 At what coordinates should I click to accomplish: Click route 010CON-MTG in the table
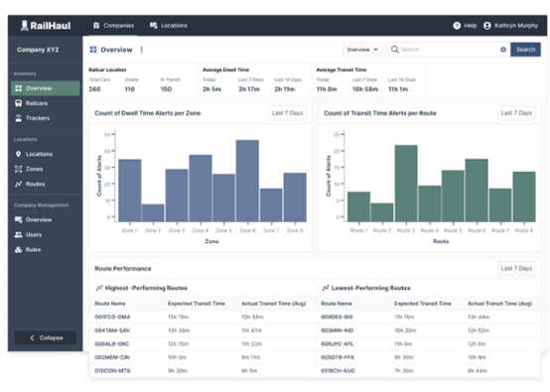tap(112, 370)
